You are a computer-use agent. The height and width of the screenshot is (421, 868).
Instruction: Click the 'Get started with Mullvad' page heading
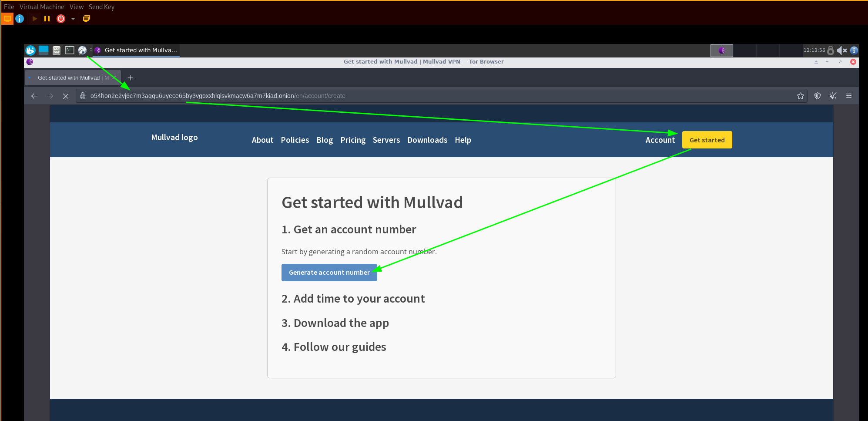point(372,202)
